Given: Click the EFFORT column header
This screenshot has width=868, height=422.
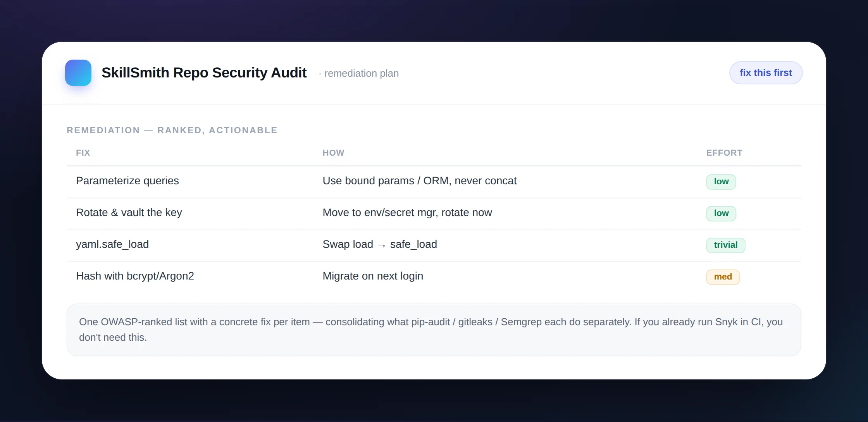Looking at the screenshot, I should coord(724,153).
